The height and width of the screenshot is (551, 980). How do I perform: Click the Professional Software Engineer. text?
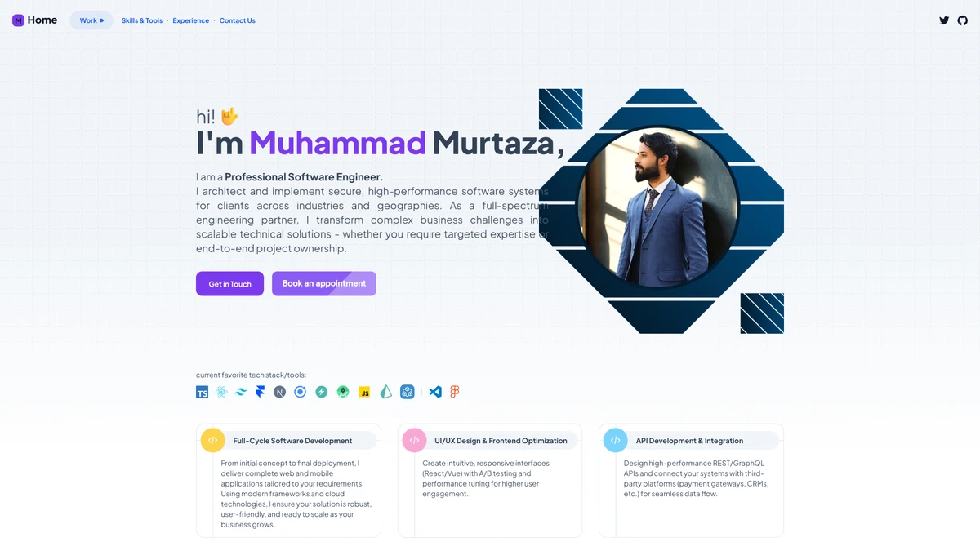click(x=304, y=177)
